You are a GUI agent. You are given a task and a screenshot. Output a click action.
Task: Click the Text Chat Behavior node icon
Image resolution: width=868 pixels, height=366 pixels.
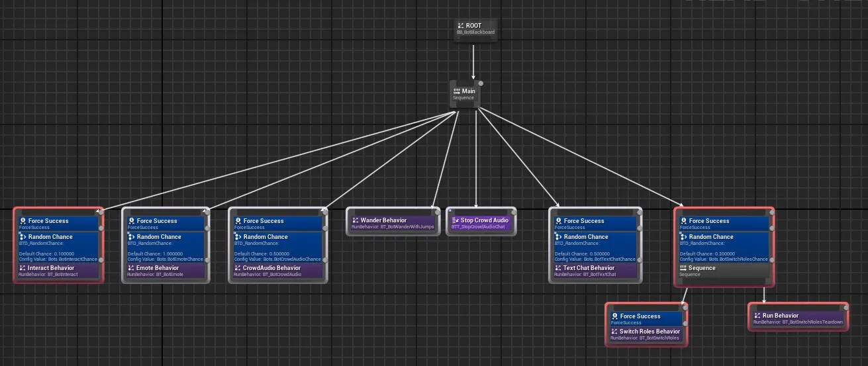[559, 268]
